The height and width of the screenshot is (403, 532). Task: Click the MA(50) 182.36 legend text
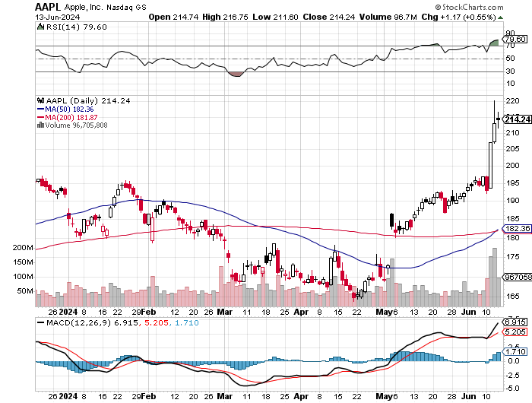click(69, 109)
